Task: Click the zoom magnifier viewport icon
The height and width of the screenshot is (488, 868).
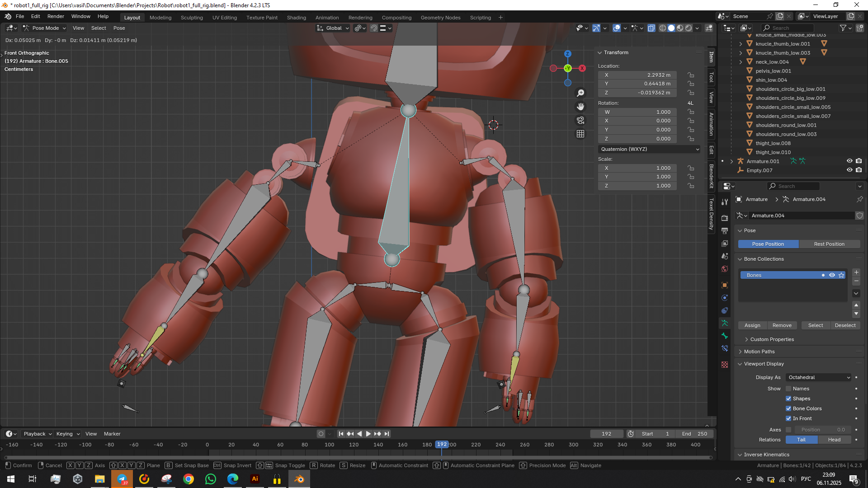Action: [580, 93]
